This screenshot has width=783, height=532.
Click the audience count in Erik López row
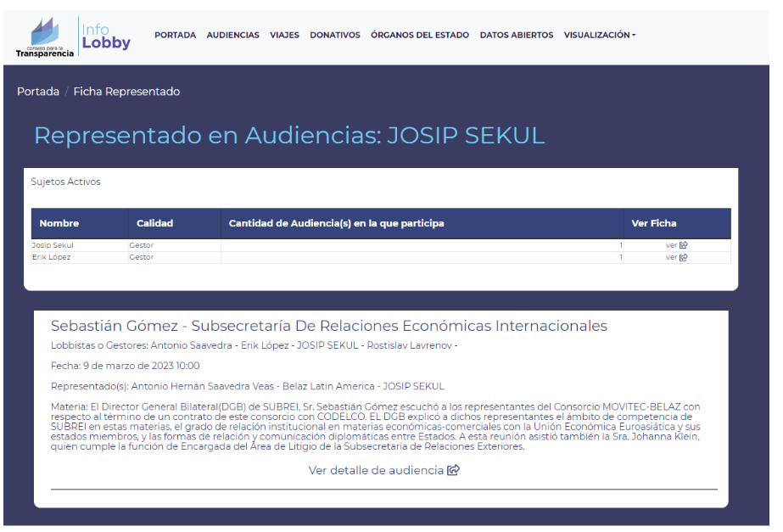point(422,257)
